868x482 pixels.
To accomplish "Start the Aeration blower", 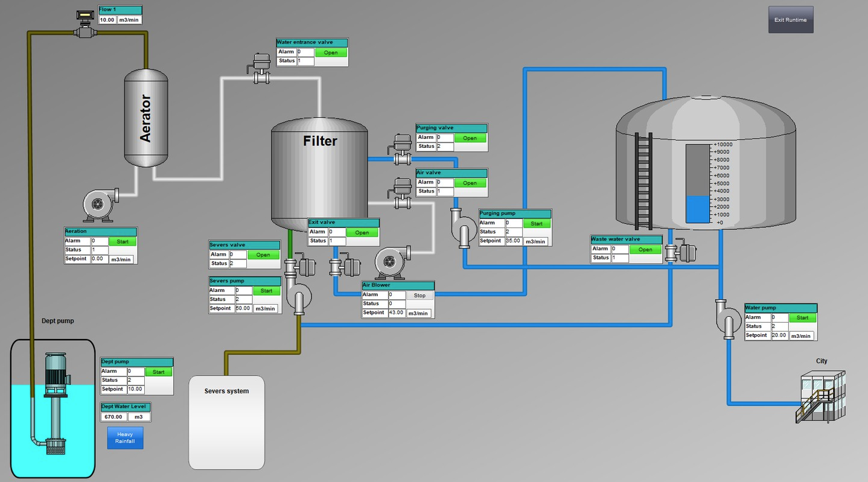I will [x=123, y=241].
